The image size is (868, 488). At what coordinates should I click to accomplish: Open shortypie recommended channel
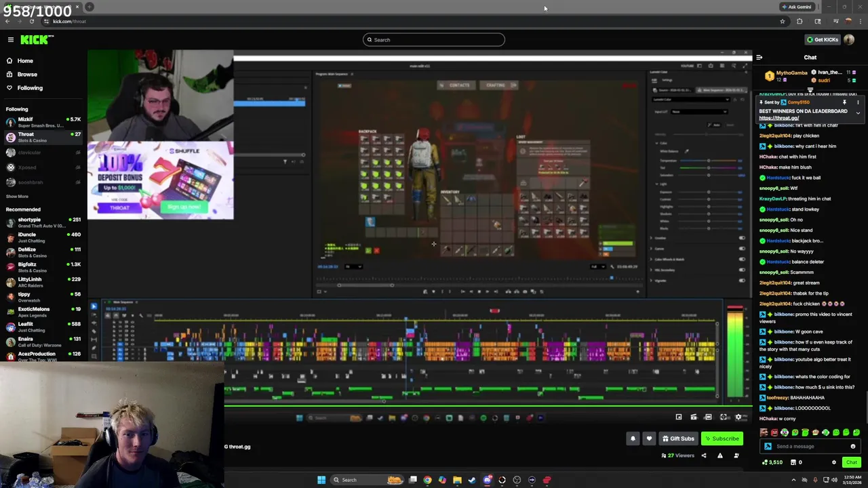click(x=42, y=222)
